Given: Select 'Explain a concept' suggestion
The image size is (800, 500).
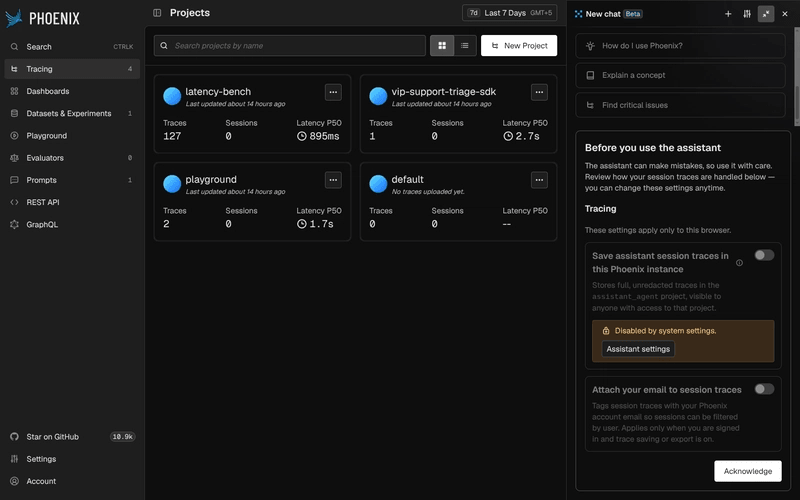Looking at the screenshot, I should 680,76.
